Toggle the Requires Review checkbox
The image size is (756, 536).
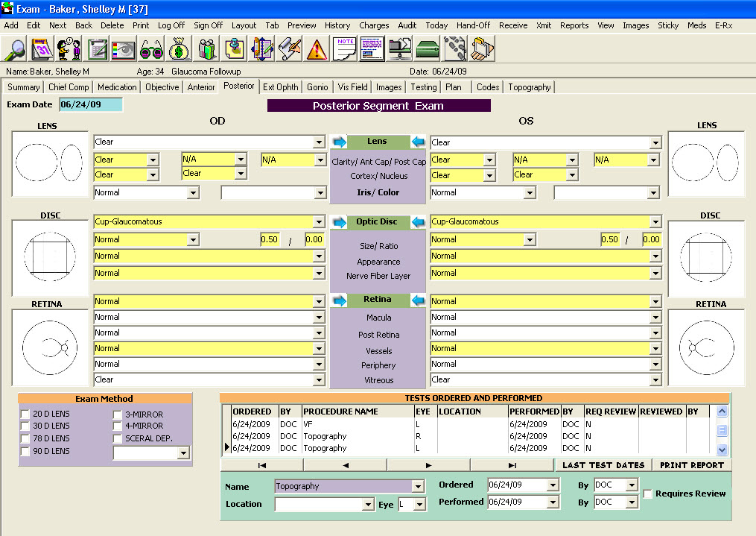(x=648, y=494)
